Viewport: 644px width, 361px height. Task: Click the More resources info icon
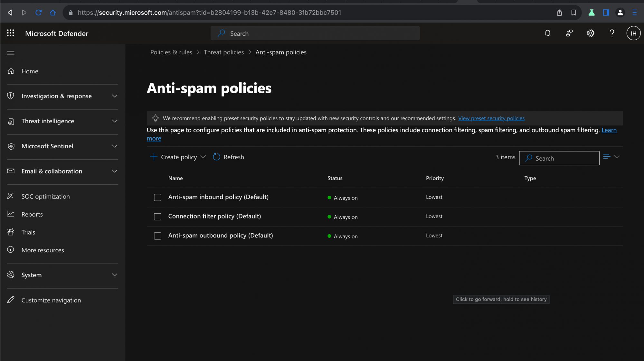pyautogui.click(x=11, y=250)
